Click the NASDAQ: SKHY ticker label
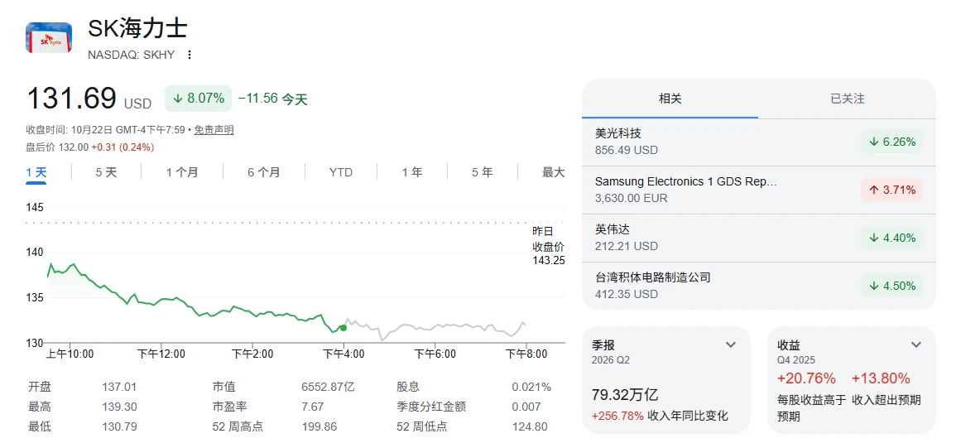The width and height of the screenshot is (980, 448). click(132, 55)
